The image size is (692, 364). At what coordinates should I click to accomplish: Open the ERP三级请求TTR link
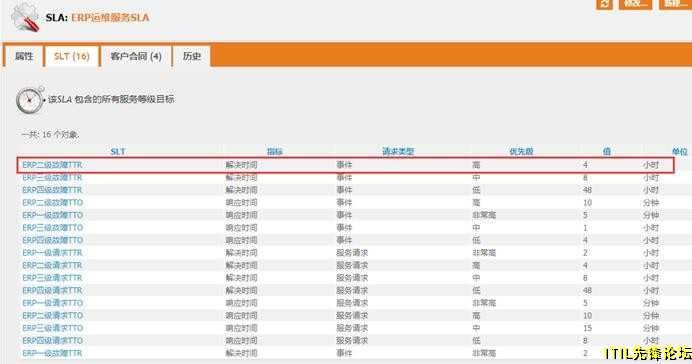pyautogui.click(x=52, y=278)
